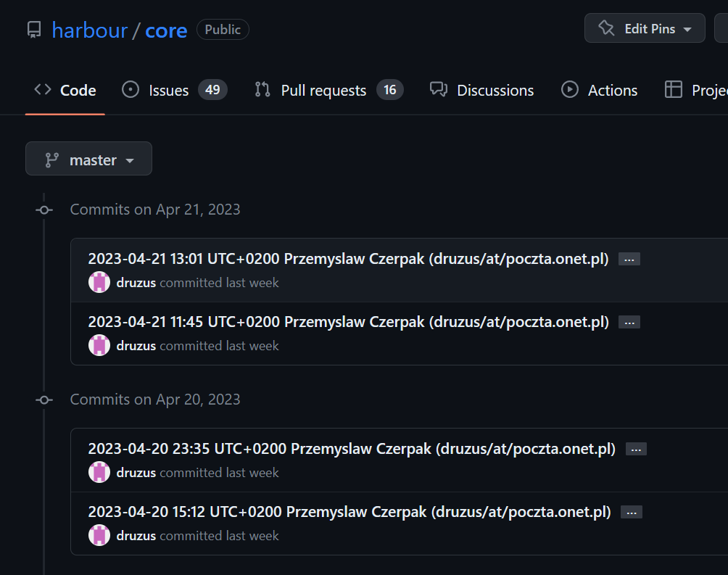728x575 pixels.
Task: Expand 11:45 commit description ellipsis
Action: (x=629, y=323)
